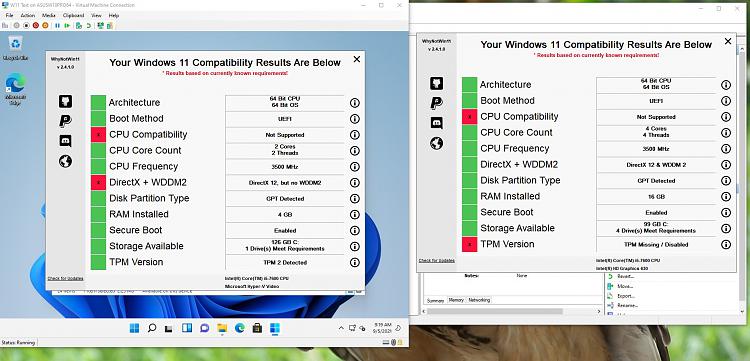Click Check for Updates in VM WhyNotWin11

(66, 278)
